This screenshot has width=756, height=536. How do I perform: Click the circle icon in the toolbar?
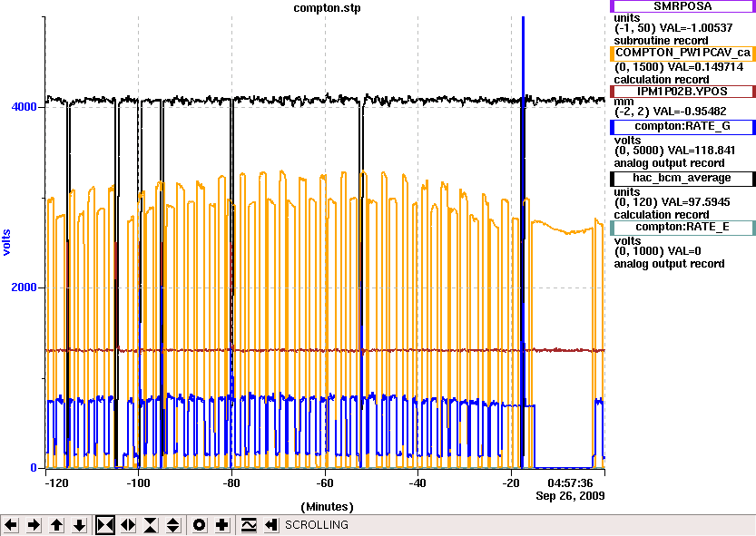[199, 525]
